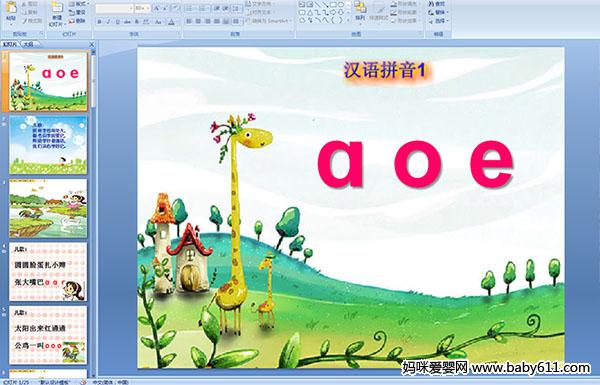This screenshot has height=385, width=600.
Task: Toggle Center text alignment
Action: coord(198,21)
